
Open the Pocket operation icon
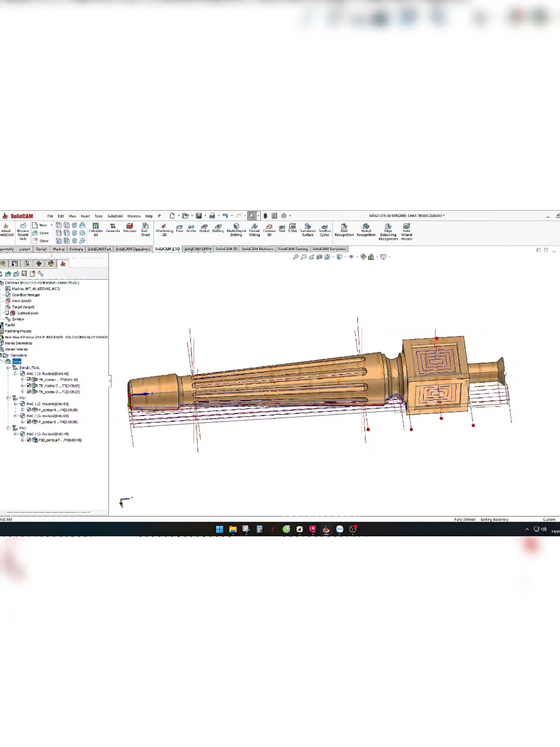point(203,230)
